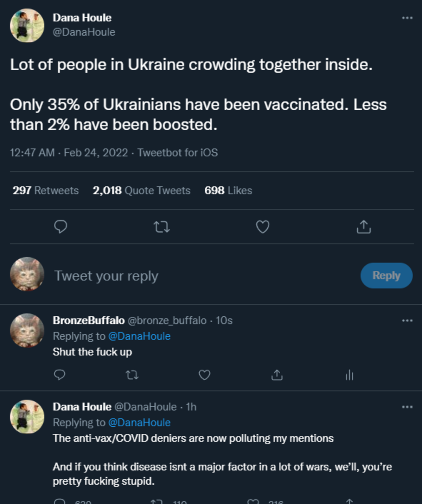Retweet BronzeBuffalo's reply
Viewport: 422px width, 504px height.
click(132, 375)
